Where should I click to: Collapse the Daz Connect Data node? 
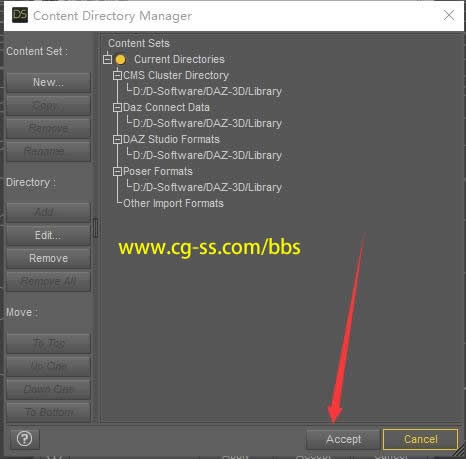tap(117, 107)
